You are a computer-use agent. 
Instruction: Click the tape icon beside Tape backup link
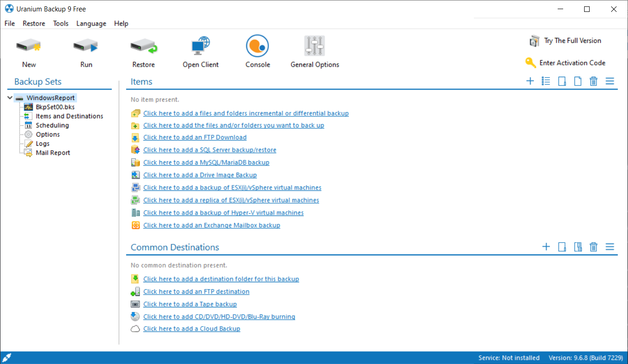pyautogui.click(x=135, y=304)
